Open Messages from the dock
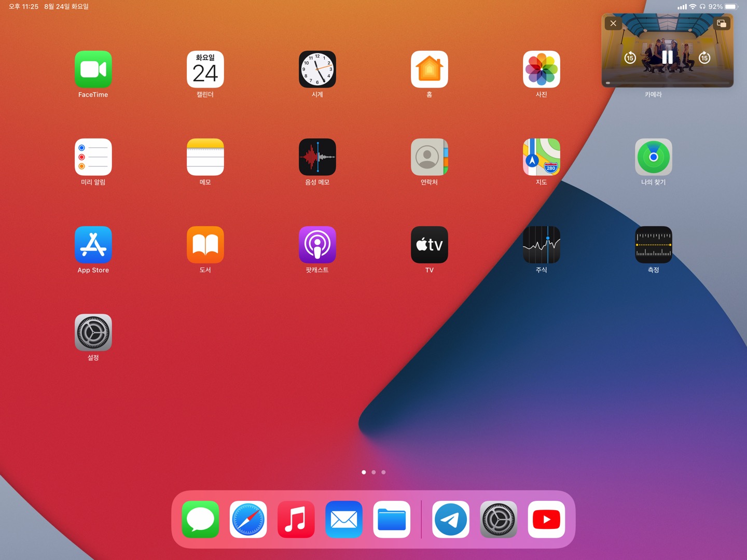This screenshot has height=560, width=747. [201, 520]
